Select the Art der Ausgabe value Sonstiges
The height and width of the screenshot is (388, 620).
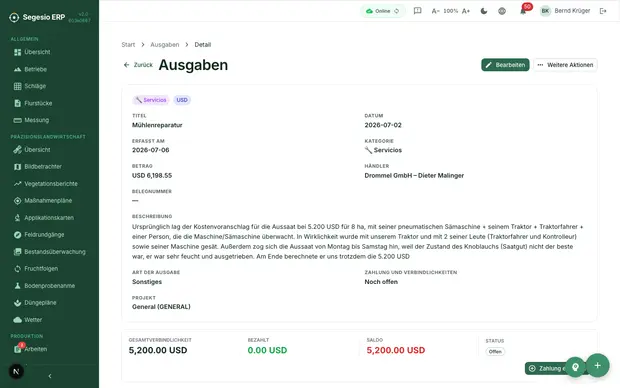pyautogui.click(x=147, y=282)
